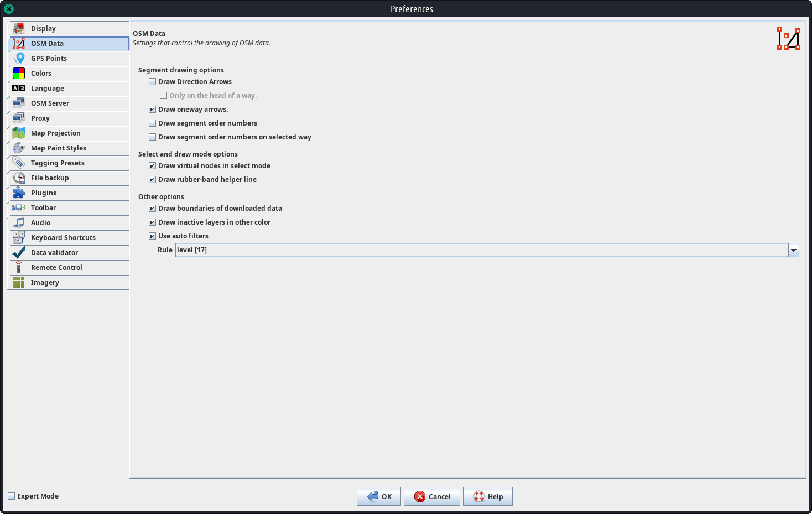Click the OSM Data node-way icon in sidebar

19,43
